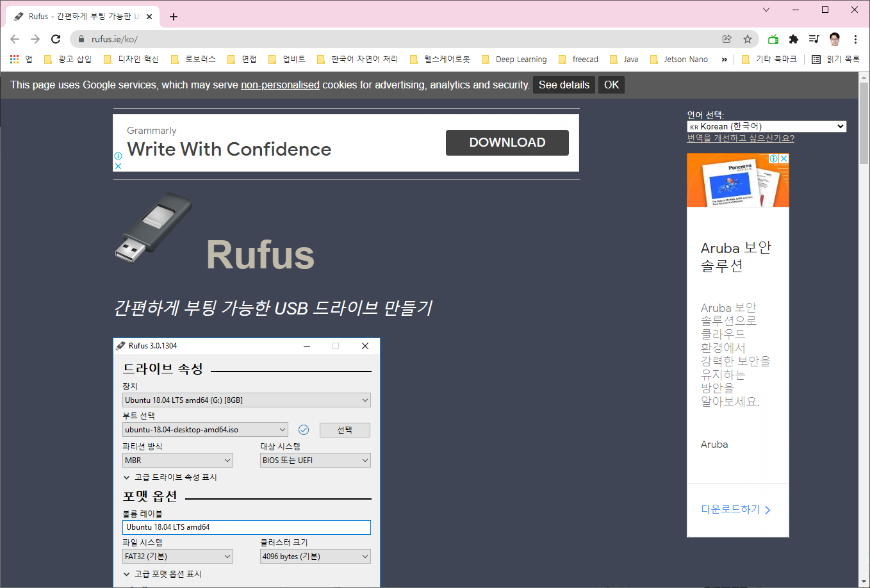Share this page from the address bar
The width and height of the screenshot is (870, 588).
727,39
